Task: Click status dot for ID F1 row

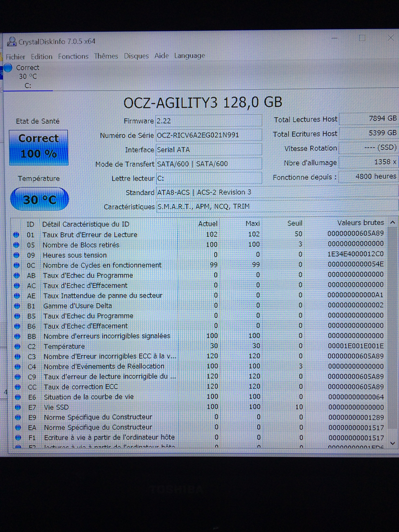Action: (18, 438)
